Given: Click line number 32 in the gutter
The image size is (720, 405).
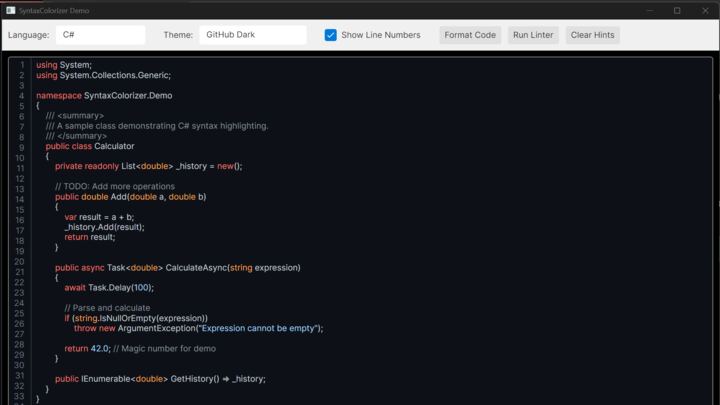Looking at the screenshot, I should (x=19, y=386).
